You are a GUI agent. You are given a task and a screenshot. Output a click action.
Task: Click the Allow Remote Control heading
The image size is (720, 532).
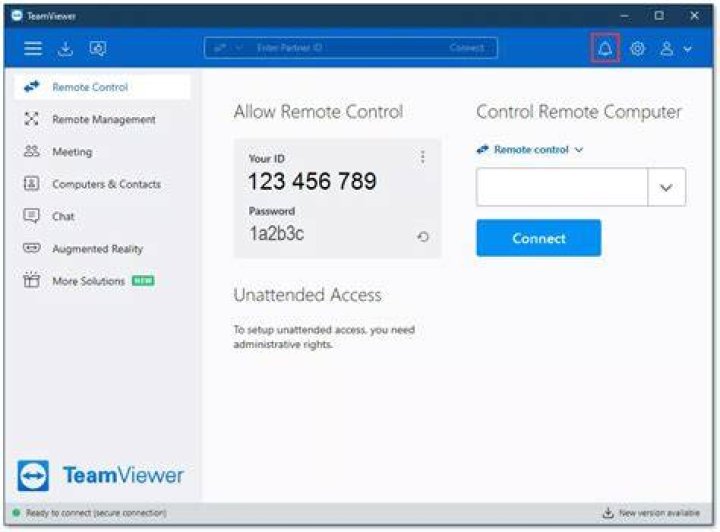point(318,112)
